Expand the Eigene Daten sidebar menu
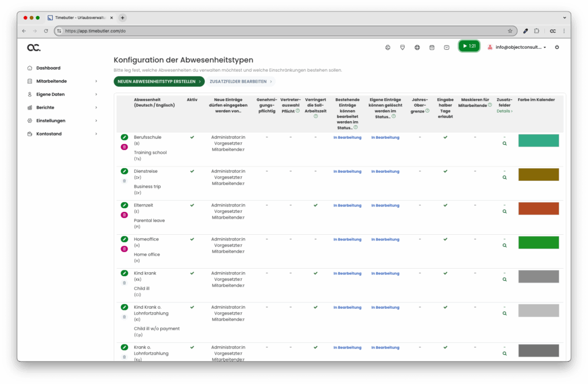 pyautogui.click(x=62, y=94)
